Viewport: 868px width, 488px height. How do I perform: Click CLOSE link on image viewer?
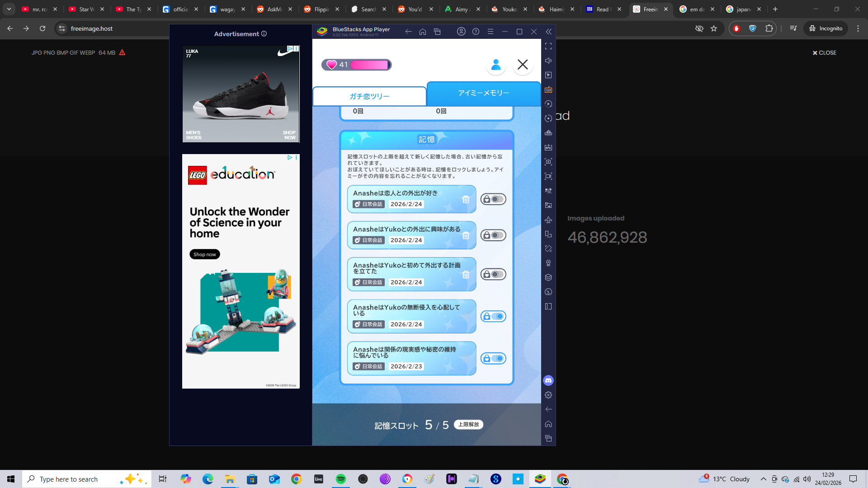(824, 53)
